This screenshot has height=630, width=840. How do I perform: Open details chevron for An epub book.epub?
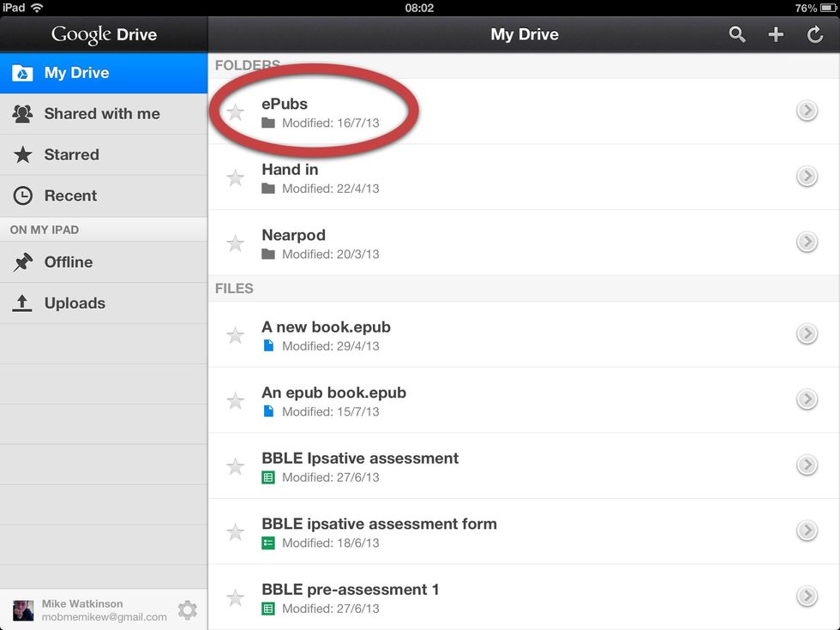pyautogui.click(x=807, y=399)
